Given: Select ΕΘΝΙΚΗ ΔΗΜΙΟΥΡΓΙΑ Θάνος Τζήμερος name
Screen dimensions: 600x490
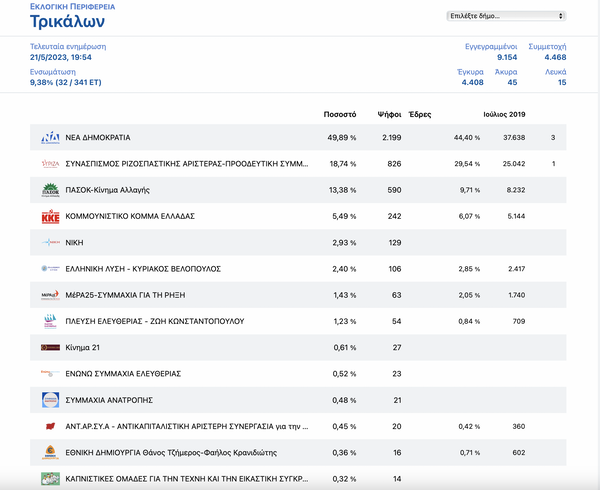Looking at the screenshot, I should point(171,453).
